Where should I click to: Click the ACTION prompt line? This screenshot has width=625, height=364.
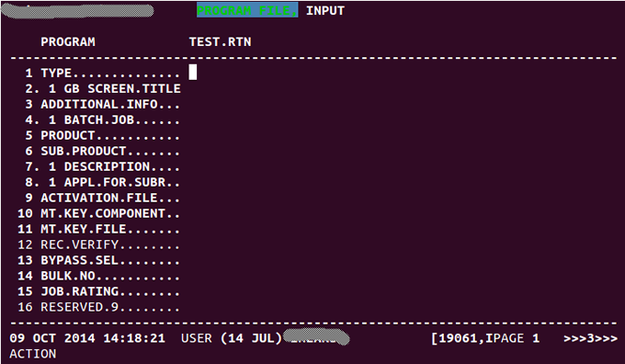pos(33,354)
